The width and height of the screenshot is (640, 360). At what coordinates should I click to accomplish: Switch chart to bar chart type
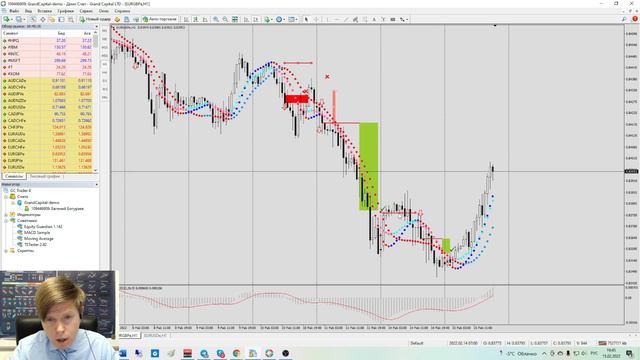186,19
